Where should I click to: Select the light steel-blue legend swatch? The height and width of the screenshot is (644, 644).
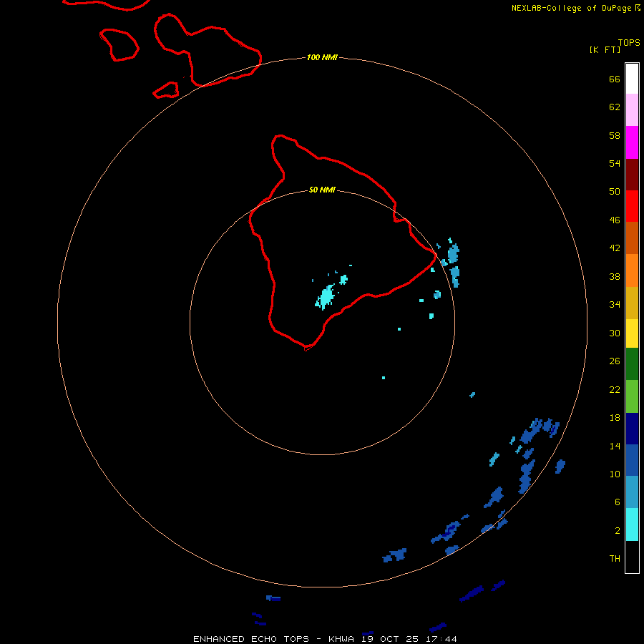[x=632, y=492]
